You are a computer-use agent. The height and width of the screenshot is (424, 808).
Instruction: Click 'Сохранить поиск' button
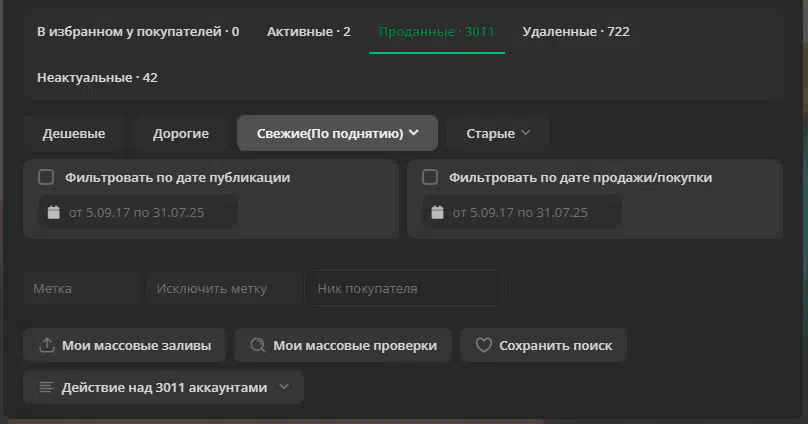pyautogui.click(x=543, y=345)
